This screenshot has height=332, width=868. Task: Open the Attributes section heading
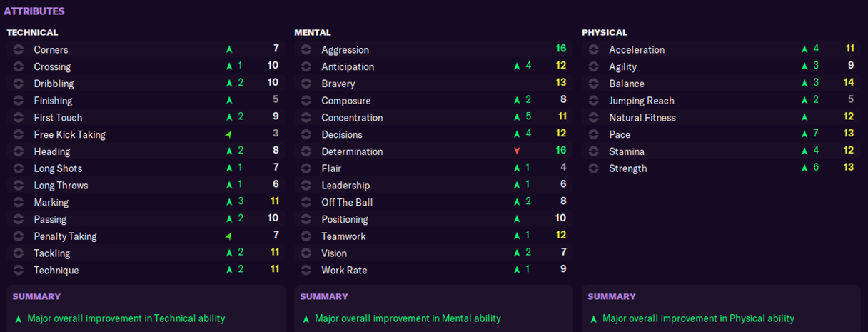34,11
